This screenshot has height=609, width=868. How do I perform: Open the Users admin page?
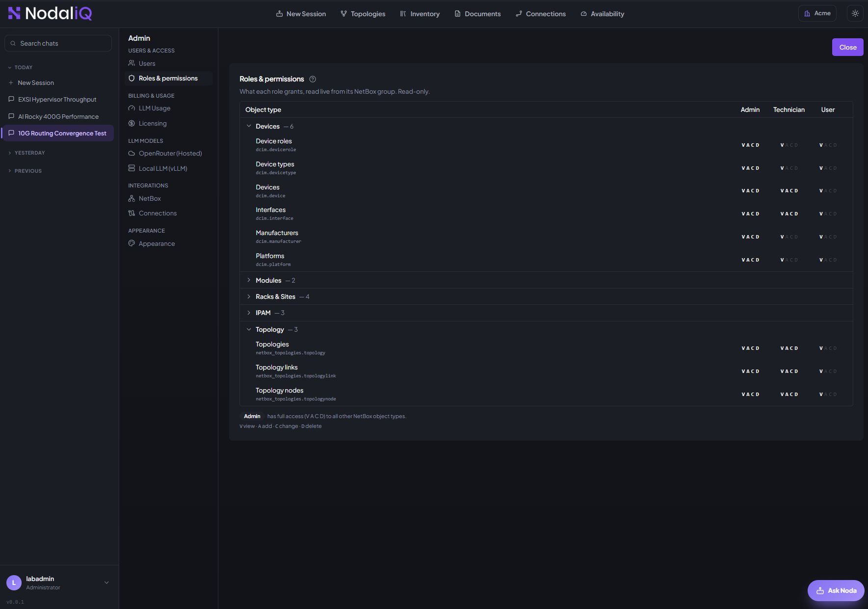click(x=168, y=63)
